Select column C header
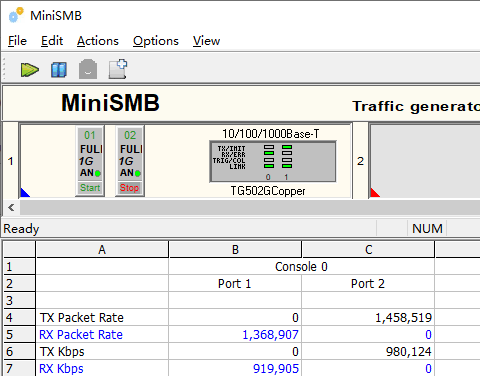The height and width of the screenshot is (376, 480). point(368,249)
